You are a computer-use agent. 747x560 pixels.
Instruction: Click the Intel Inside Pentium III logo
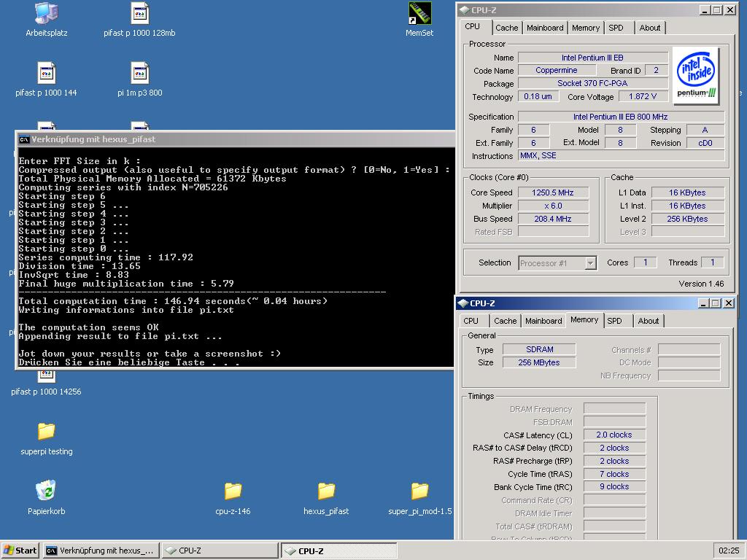tap(696, 76)
